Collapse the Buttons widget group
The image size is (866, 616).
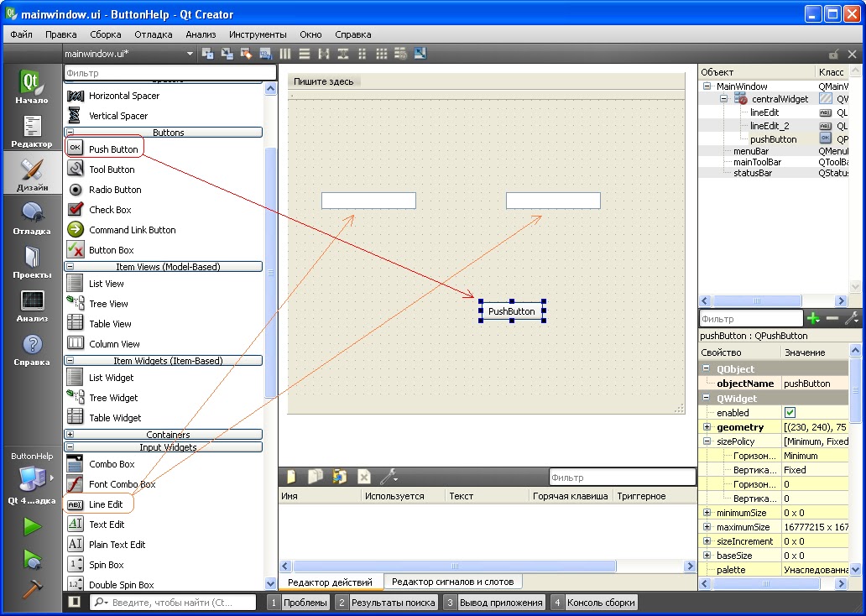(x=70, y=133)
